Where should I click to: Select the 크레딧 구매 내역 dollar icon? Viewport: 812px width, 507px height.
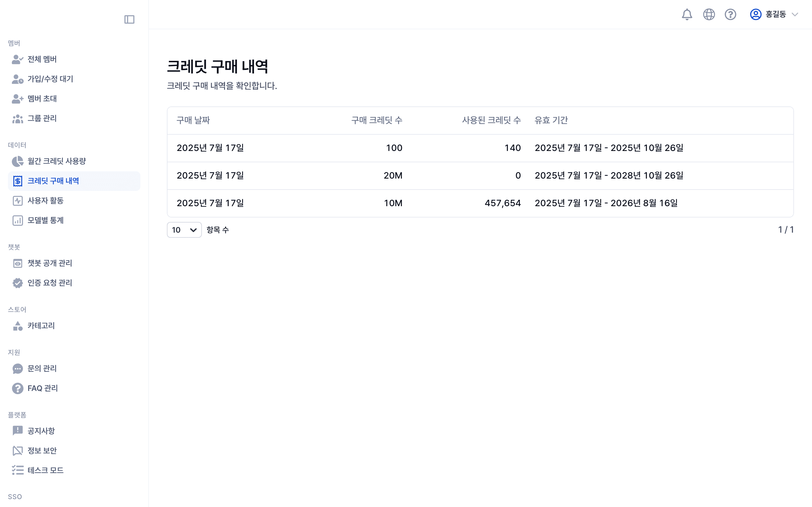tap(17, 181)
